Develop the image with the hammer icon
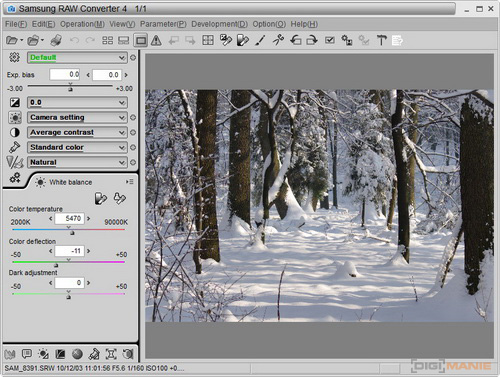The width and height of the screenshot is (500, 377). (x=381, y=40)
